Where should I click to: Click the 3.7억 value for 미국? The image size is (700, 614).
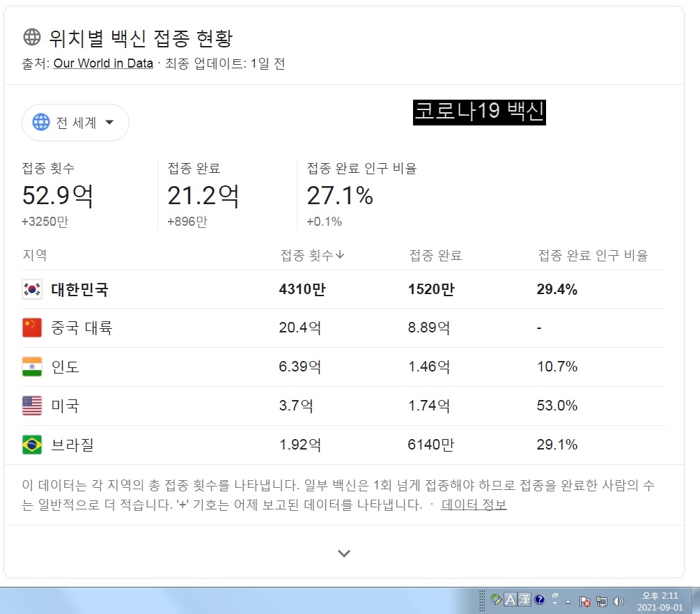click(x=296, y=406)
